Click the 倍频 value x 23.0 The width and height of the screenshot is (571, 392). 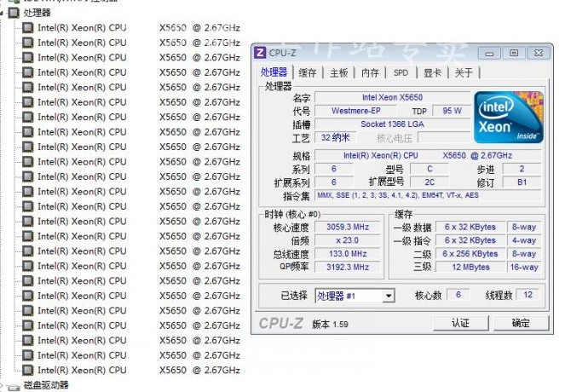pos(348,240)
